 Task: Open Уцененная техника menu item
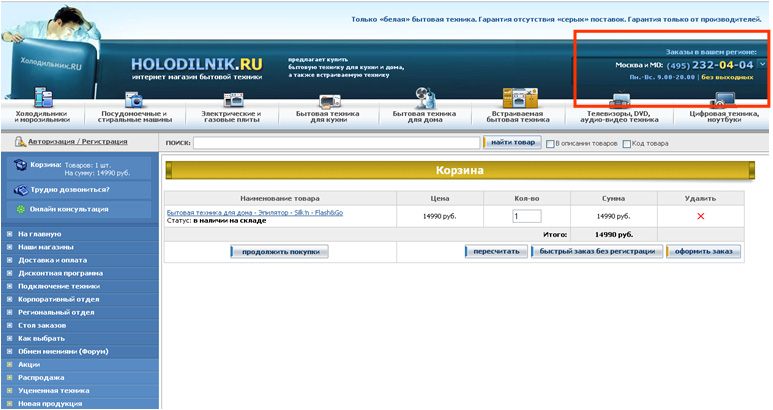click(x=54, y=391)
